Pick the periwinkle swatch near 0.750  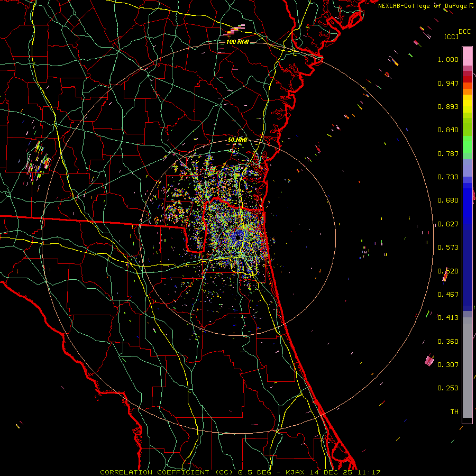(467, 168)
